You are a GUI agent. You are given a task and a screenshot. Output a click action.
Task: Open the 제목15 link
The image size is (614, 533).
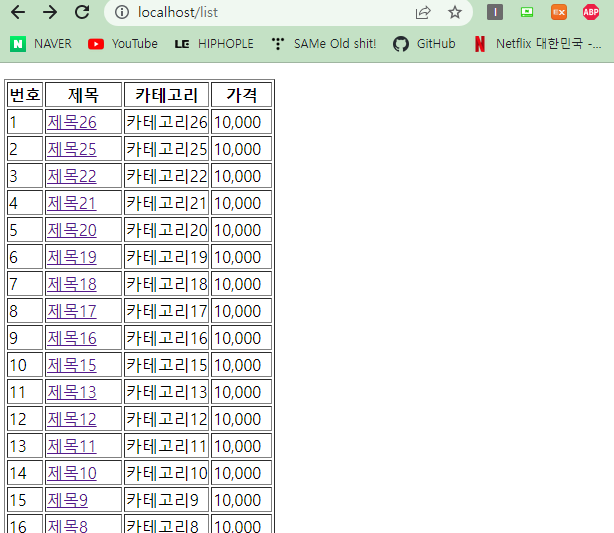72,365
